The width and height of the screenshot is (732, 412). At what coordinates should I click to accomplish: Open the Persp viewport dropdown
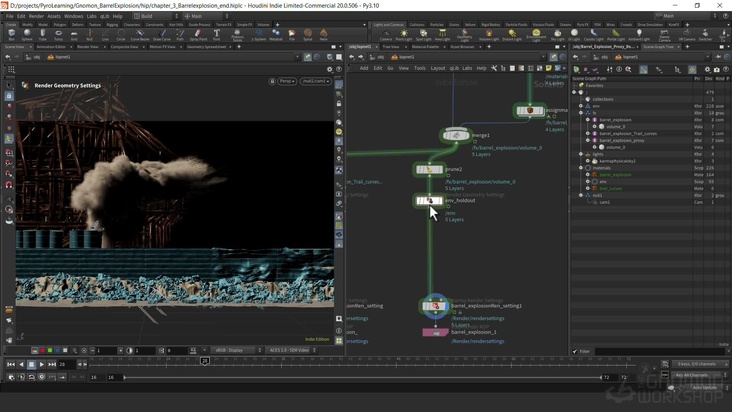(287, 80)
